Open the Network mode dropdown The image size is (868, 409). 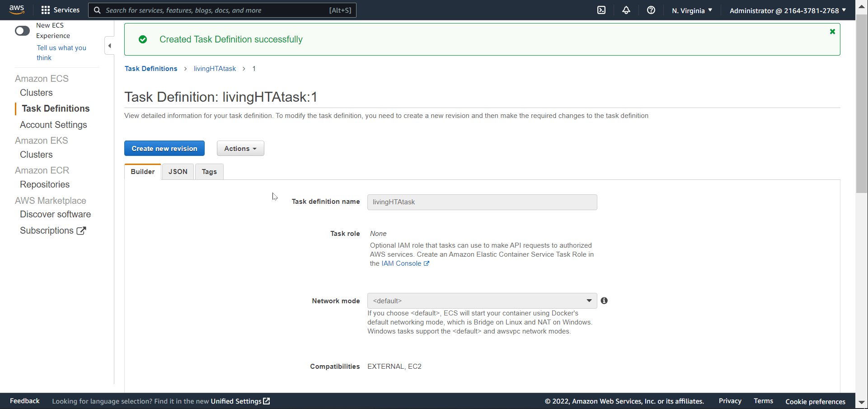click(482, 301)
